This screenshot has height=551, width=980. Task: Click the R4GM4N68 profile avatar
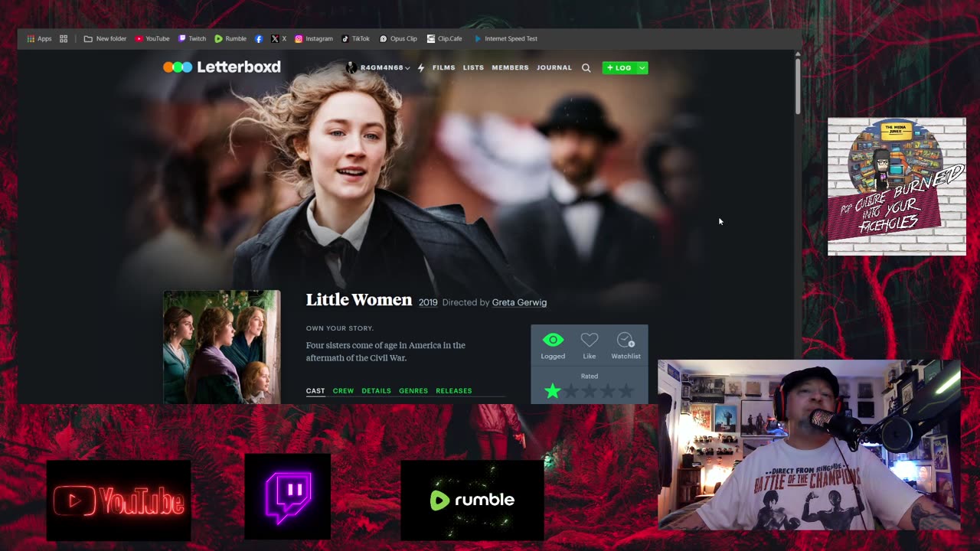click(x=351, y=67)
